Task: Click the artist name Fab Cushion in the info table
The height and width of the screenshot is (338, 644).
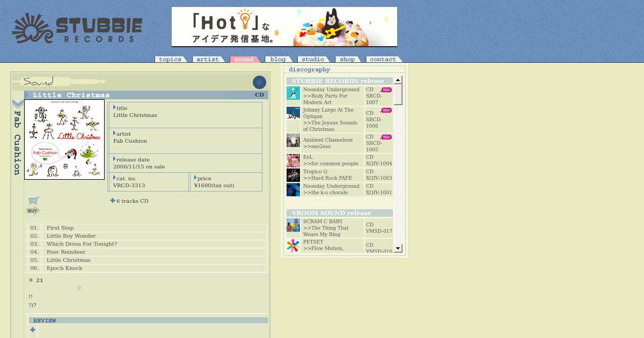Action: point(130,141)
